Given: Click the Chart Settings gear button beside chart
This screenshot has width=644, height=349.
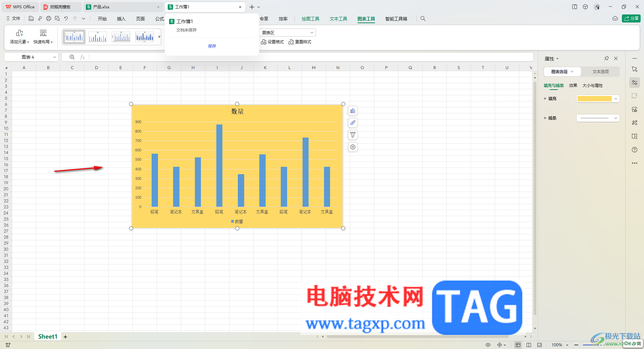Looking at the screenshot, I should coord(353,147).
